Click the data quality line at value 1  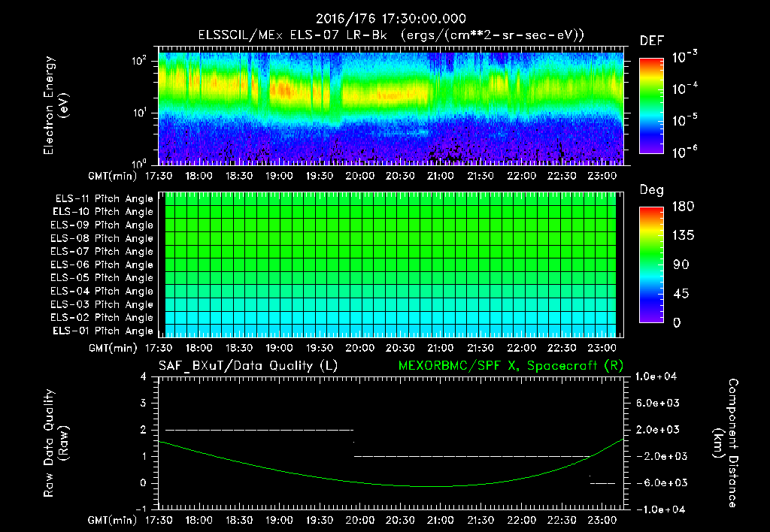tap(471, 456)
